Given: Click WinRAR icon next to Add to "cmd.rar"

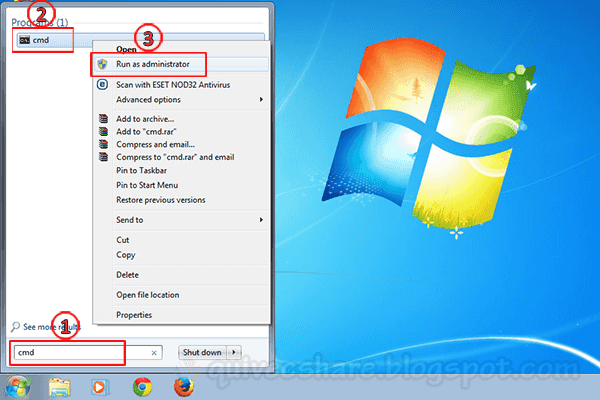Looking at the screenshot, I should 103,131.
